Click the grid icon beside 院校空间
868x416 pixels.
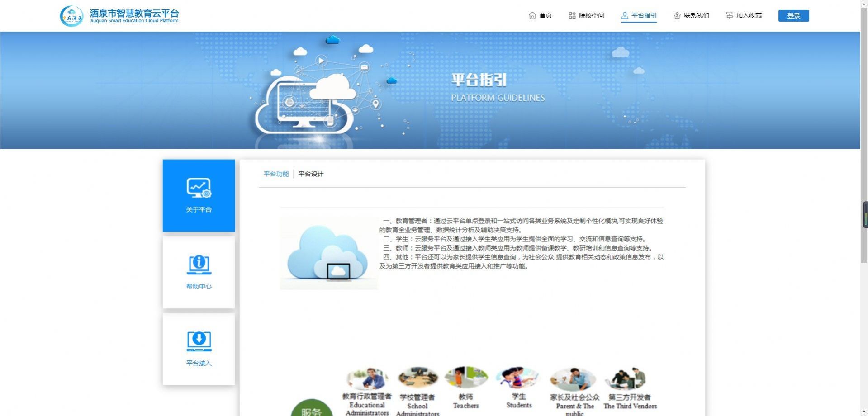(x=572, y=15)
